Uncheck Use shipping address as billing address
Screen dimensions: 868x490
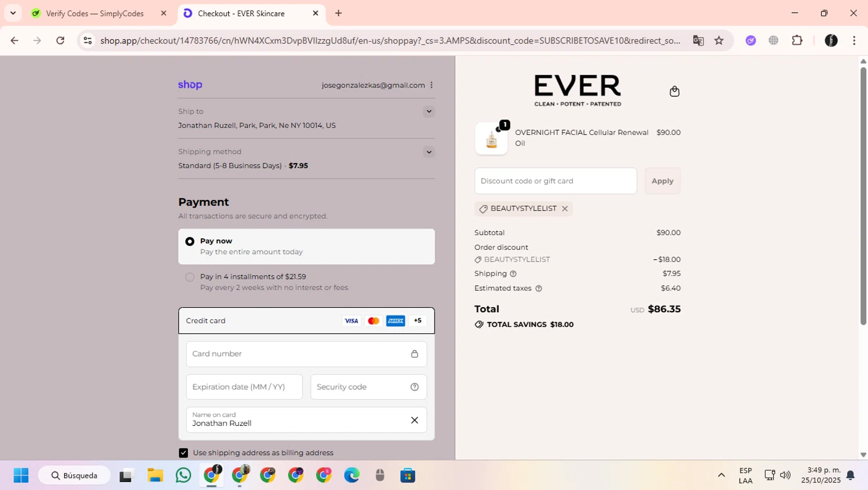(183, 453)
